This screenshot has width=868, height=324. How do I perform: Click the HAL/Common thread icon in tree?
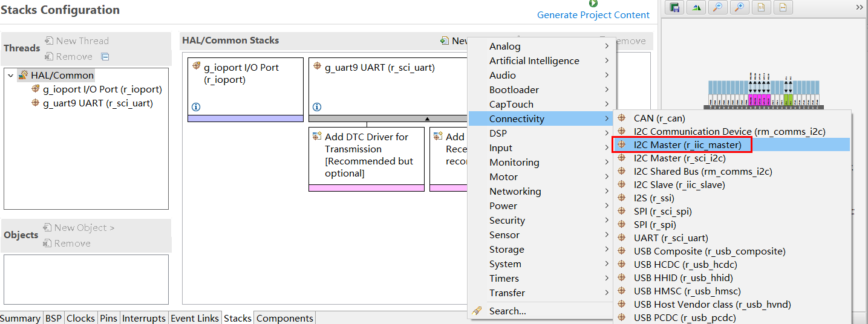click(x=23, y=75)
